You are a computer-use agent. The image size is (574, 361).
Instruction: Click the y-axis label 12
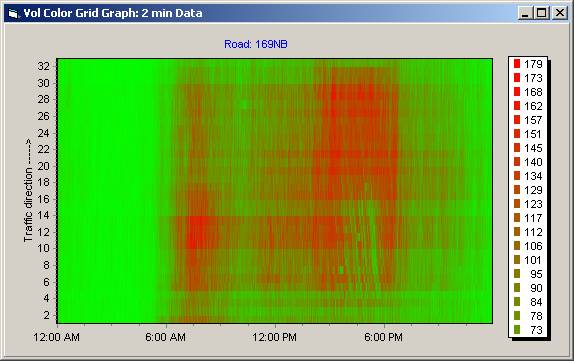43,232
